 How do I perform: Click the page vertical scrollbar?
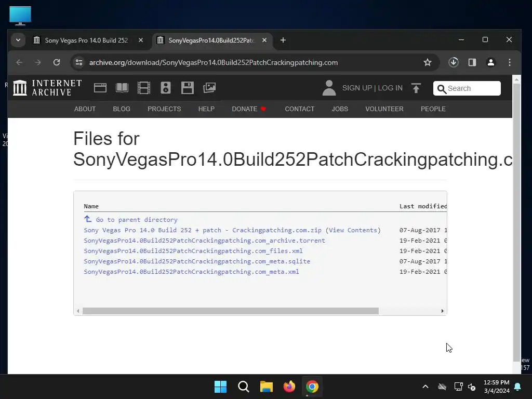click(x=516, y=222)
